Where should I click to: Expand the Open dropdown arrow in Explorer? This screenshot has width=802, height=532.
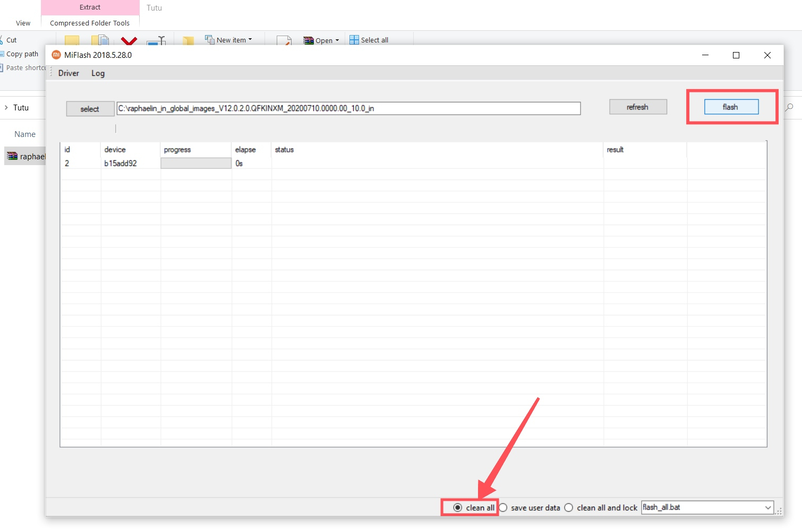pyautogui.click(x=337, y=40)
